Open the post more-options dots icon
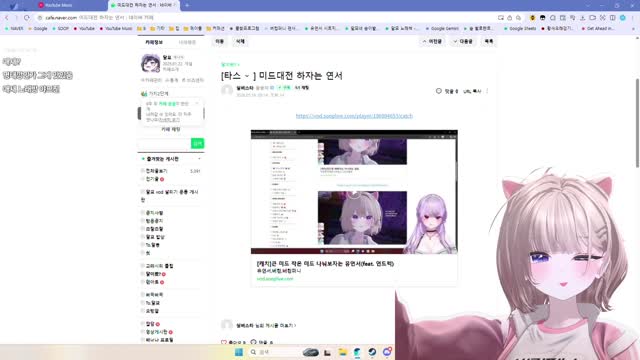This screenshot has width=640, height=360. [487, 91]
